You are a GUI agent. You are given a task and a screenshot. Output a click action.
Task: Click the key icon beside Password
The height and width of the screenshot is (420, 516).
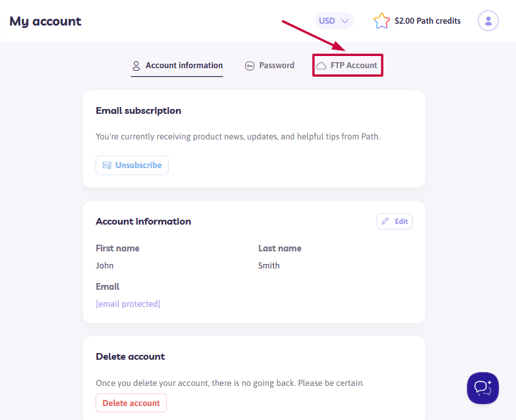249,66
